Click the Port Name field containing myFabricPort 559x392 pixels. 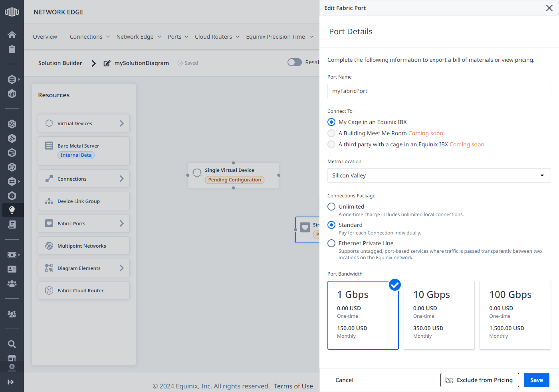click(x=439, y=91)
